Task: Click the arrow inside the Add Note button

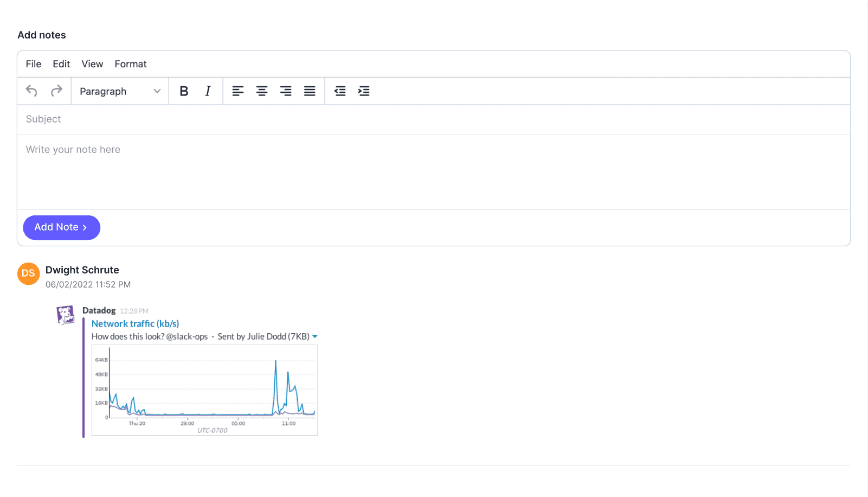Action: 85,227
